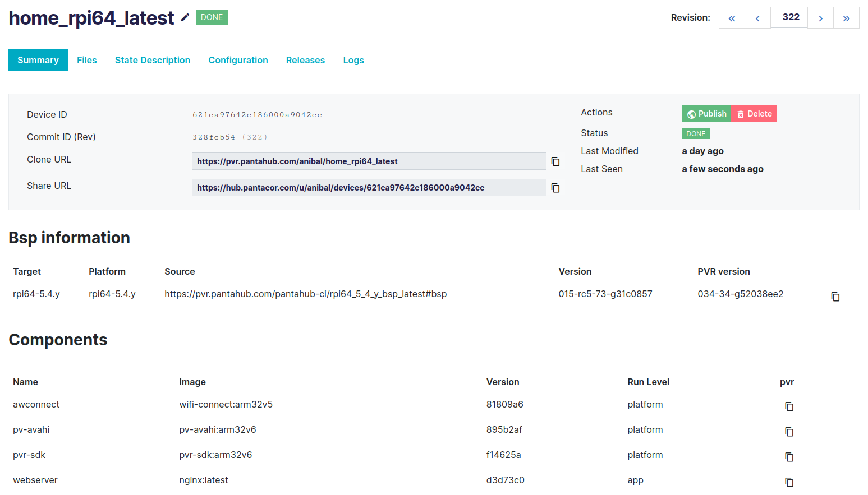Image resolution: width=868 pixels, height=495 pixels.
Task: Switch to the Files tab
Action: pos(87,60)
